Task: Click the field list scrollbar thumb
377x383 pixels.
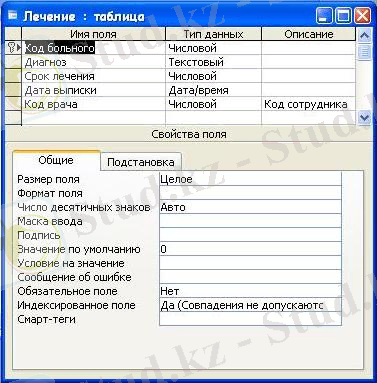Action: pos(365,53)
